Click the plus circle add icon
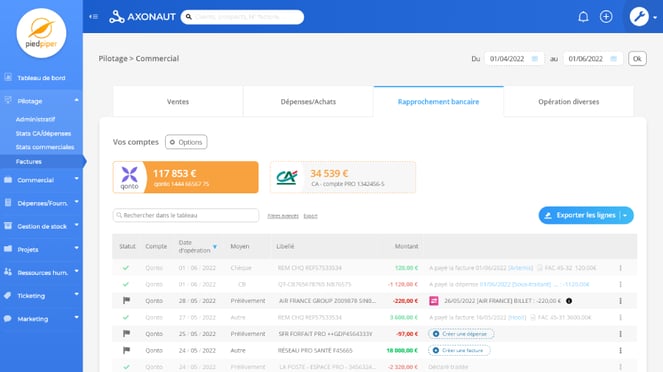 point(606,16)
